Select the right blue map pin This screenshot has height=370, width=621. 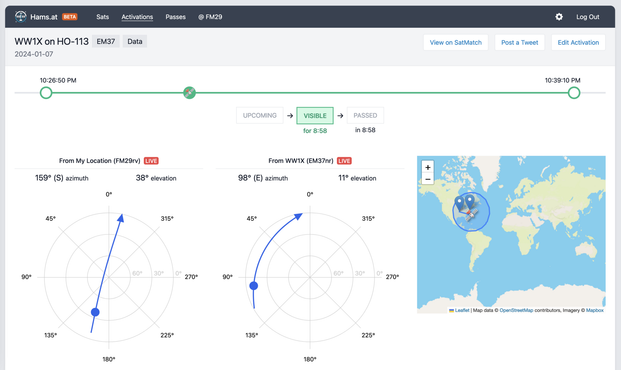(x=470, y=201)
